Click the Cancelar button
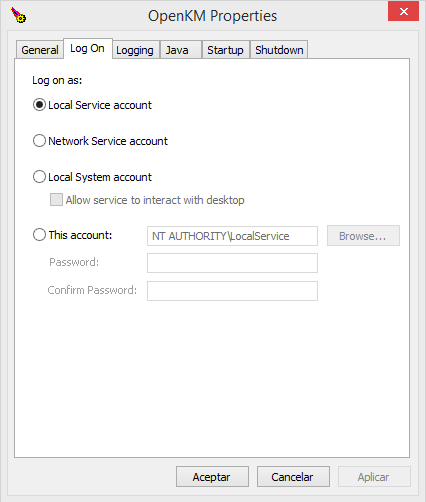 [293, 477]
